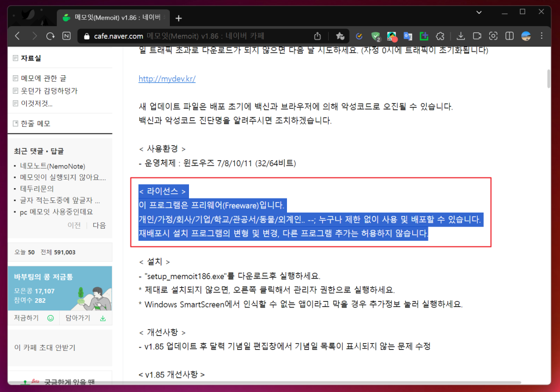Open the green shield extension with badge 2
The image size is (560, 392).
point(375,36)
